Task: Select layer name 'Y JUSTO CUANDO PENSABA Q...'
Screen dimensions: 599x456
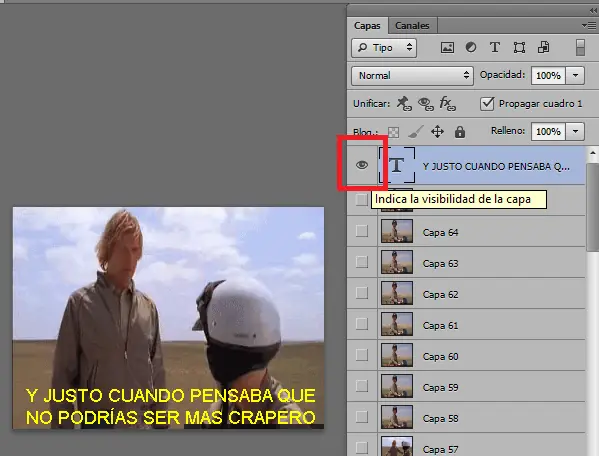Action: [x=496, y=167]
